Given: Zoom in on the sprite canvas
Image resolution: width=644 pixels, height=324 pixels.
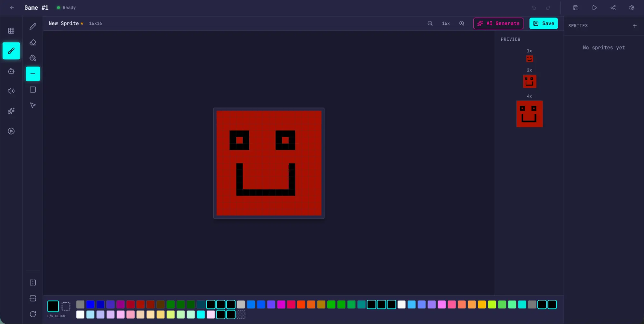Looking at the screenshot, I should tap(462, 23).
